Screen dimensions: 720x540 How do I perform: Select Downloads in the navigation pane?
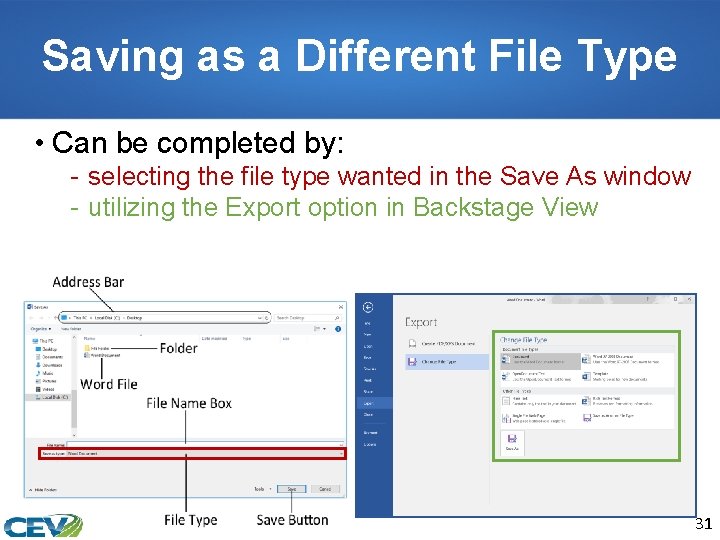pos(49,365)
